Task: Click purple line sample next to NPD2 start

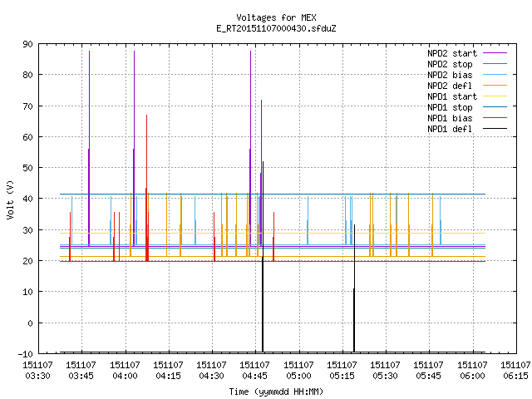Action: pos(495,53)
